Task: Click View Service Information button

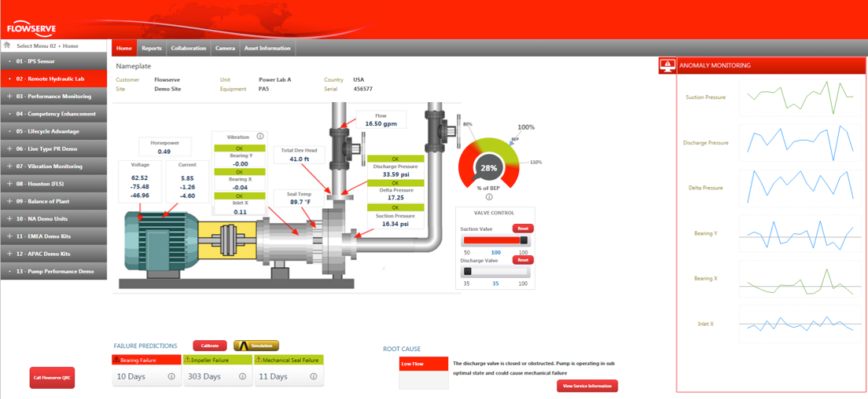Action: pos(587,386)
